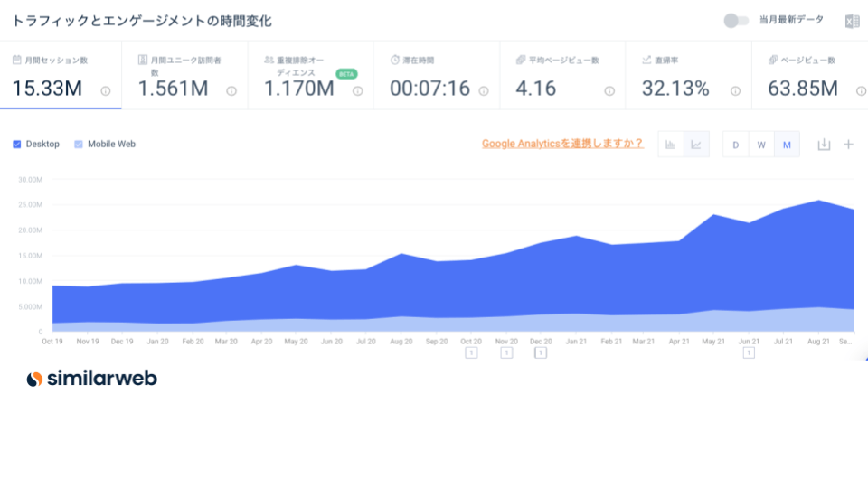
Task: Toggle the 当月最新データ switch
Action: pos(736,21)
